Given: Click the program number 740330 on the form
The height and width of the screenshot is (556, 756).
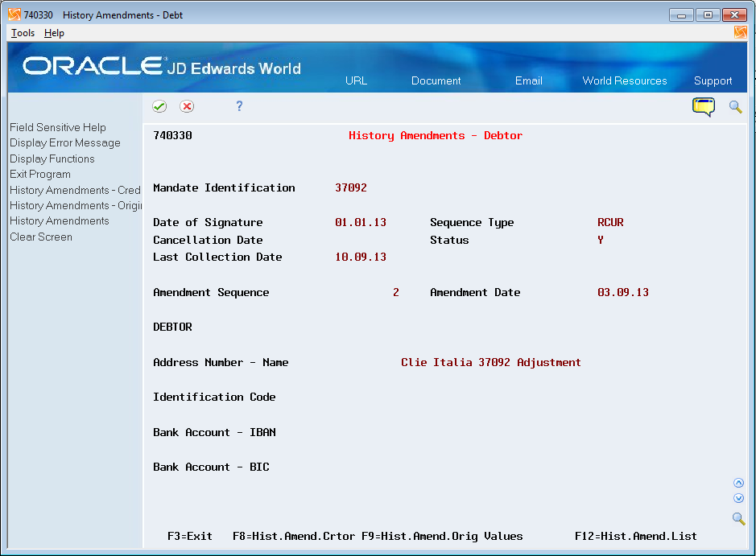Looking at the screenshot, I should tap(172, 135).
